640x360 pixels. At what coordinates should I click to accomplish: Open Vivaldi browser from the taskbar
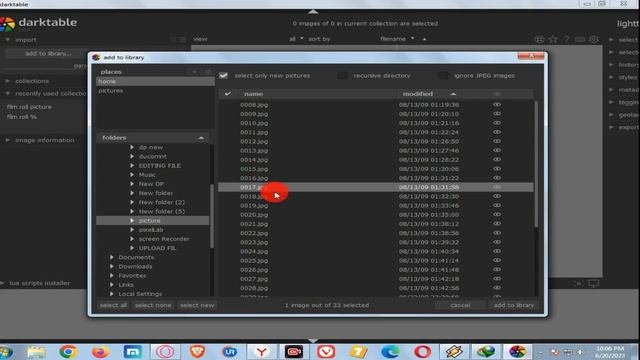326,351
